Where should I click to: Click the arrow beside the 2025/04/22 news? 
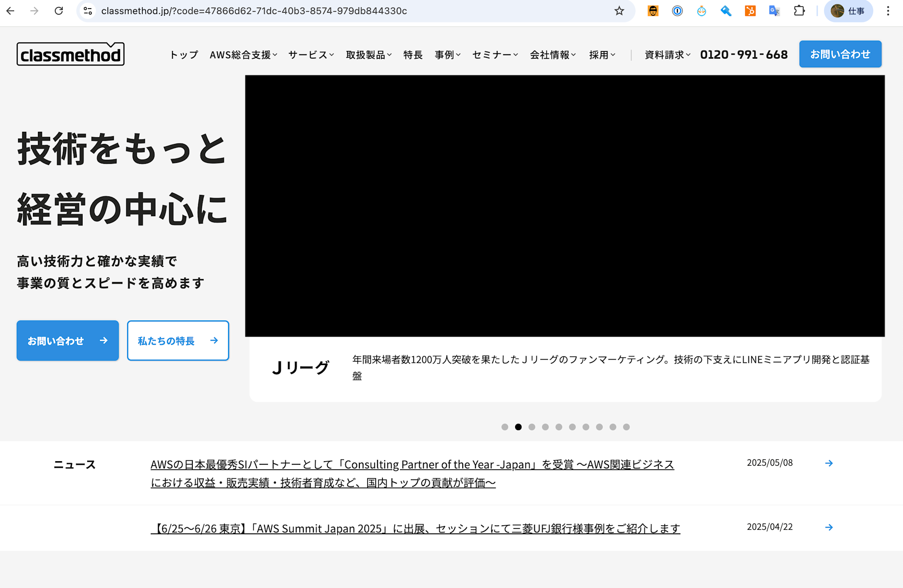pos(829,527)
